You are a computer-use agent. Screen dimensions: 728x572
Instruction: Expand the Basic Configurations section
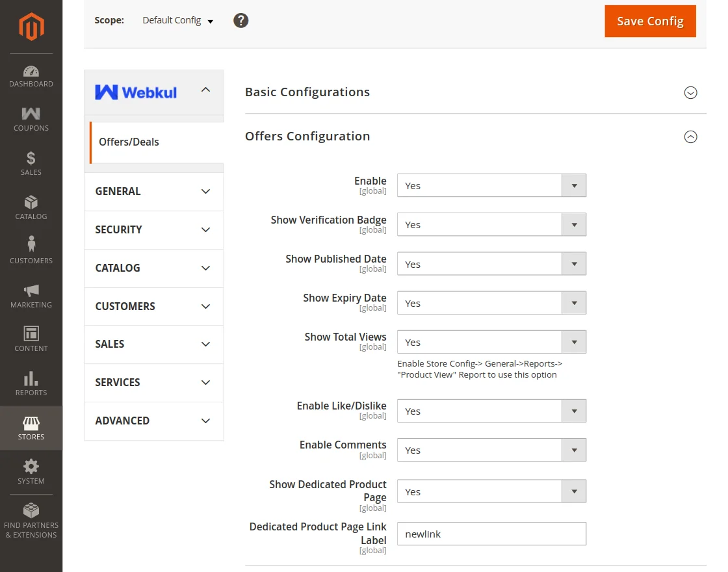coord(690,93)
